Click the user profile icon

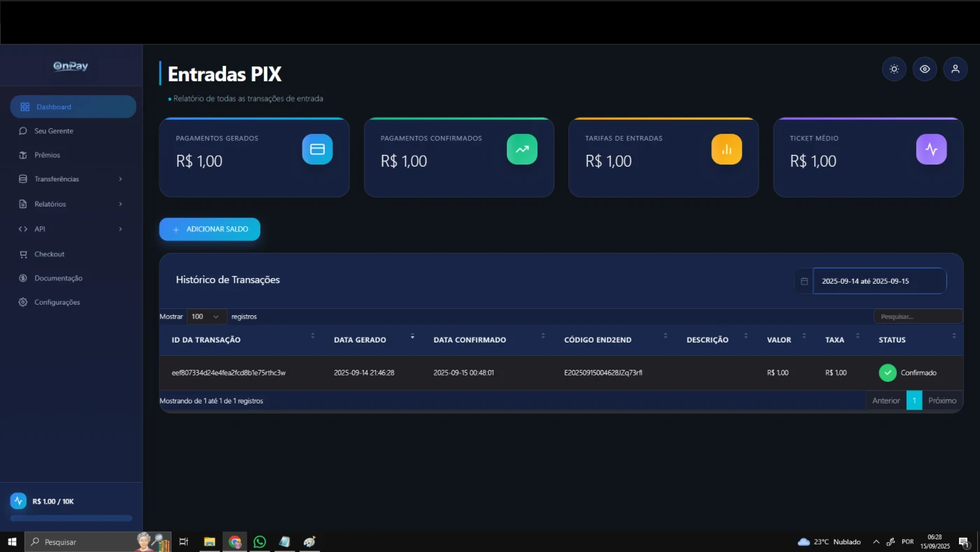tap(955, 69)
